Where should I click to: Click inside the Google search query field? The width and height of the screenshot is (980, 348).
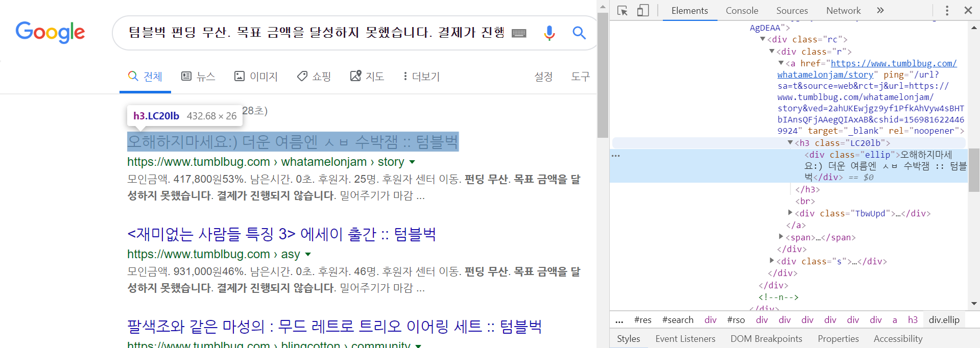click(317, 33)
